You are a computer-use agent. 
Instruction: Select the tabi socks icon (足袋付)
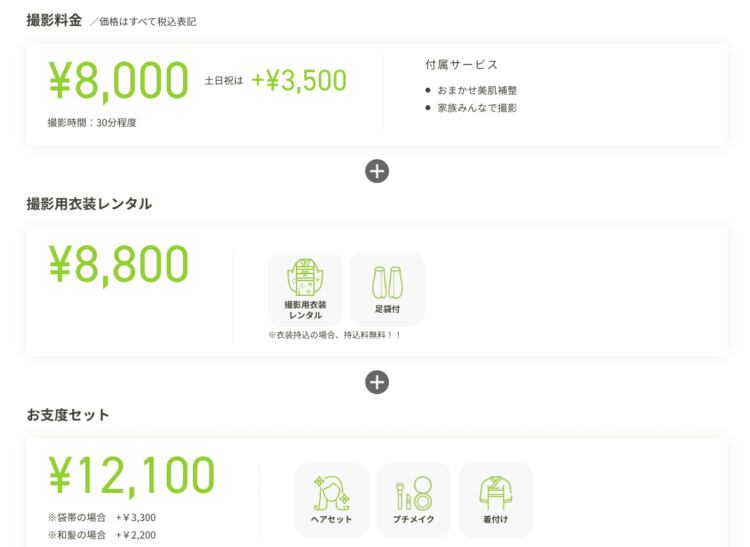(x=387, y=289)
